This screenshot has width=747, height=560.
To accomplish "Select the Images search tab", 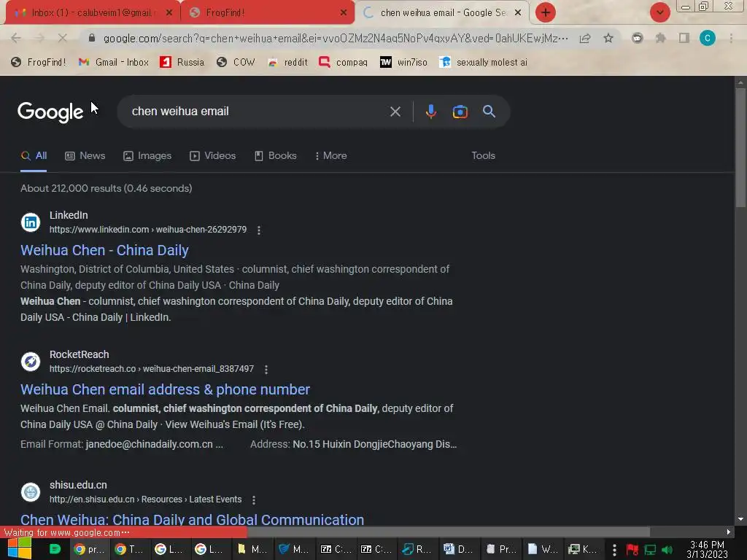I will tap(147, 156).
